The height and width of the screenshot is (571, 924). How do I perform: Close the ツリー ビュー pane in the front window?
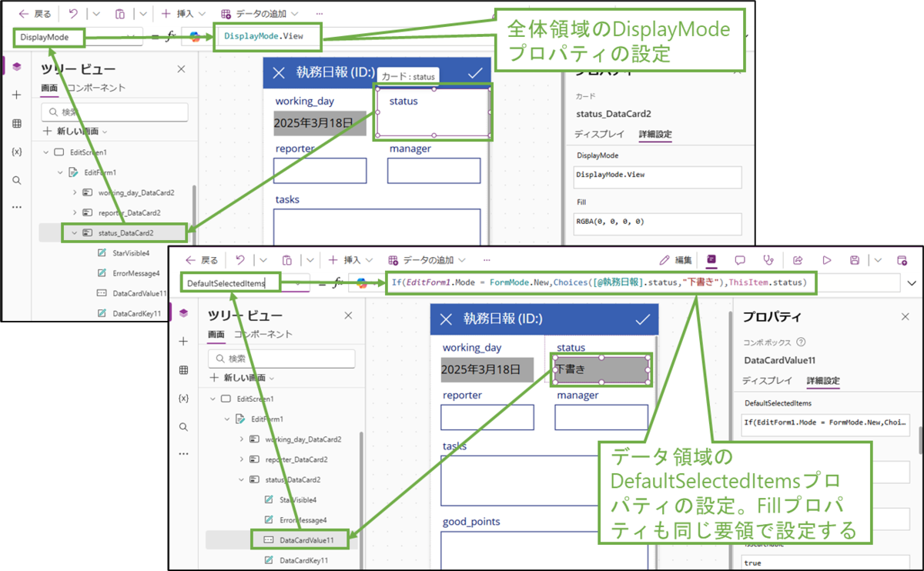coord(348,316)
